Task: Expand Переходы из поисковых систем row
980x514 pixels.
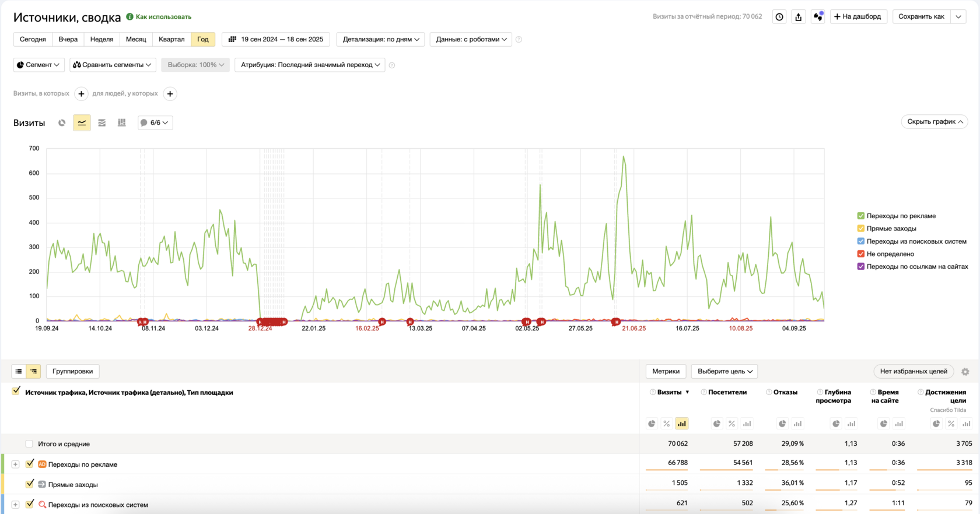Action: click(x=16, y=505)
